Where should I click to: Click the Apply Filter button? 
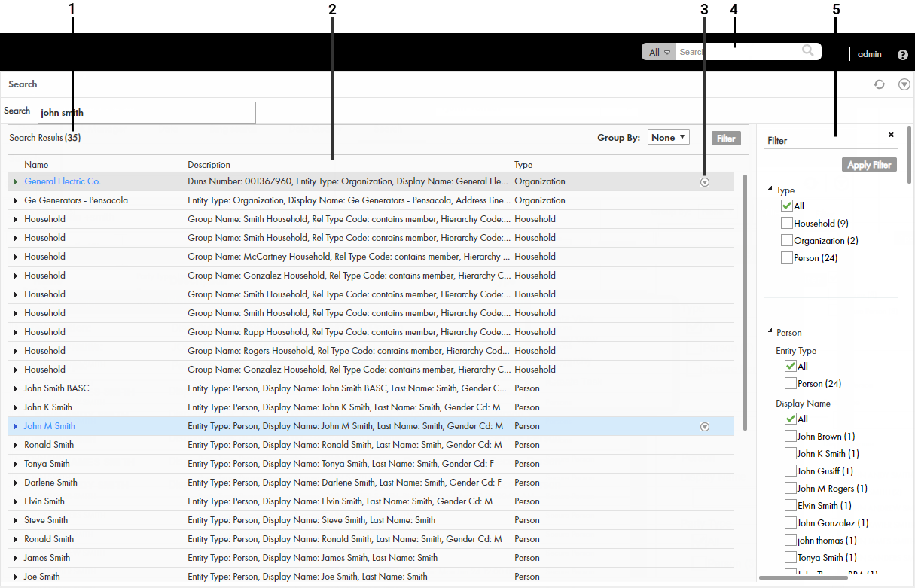(869, 165)
